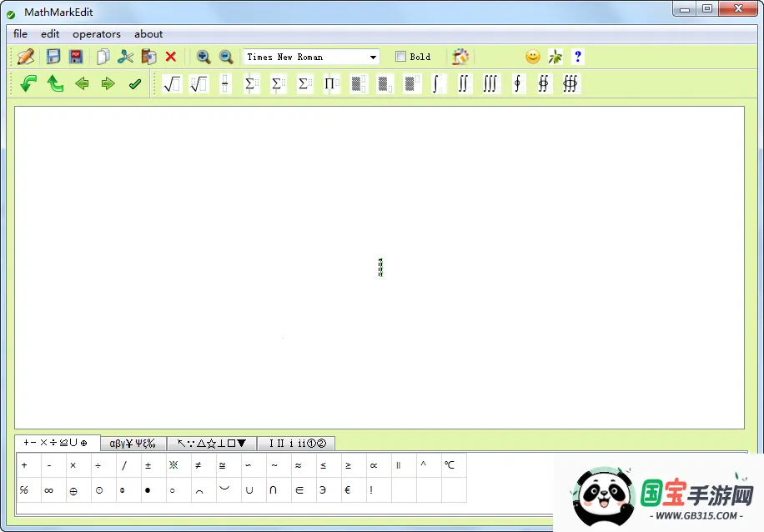Image resolution: width=764 pixels, height=532 pixels.
Task: Click the fraction template icon
Action: click(224, 83)
